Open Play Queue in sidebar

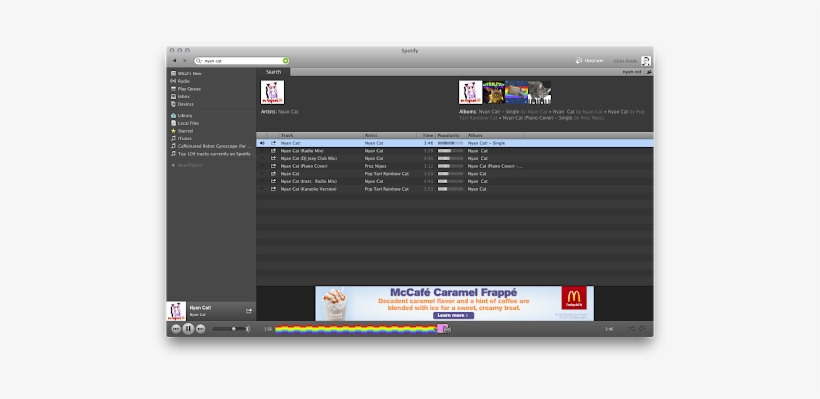(186, 89)
